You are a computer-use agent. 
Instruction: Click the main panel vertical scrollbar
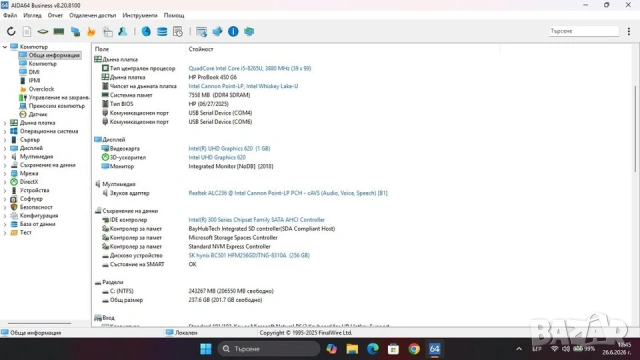point(635,128)
